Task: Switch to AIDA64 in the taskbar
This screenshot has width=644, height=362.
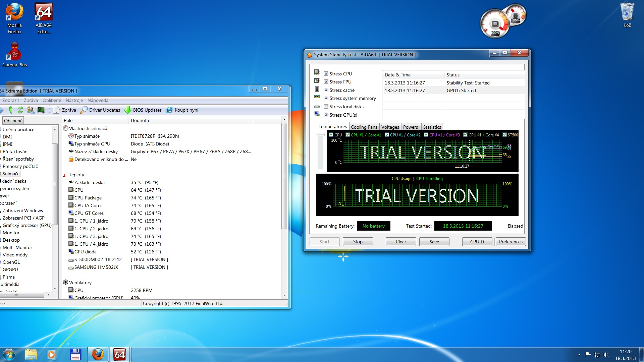Action: (120, 355)
